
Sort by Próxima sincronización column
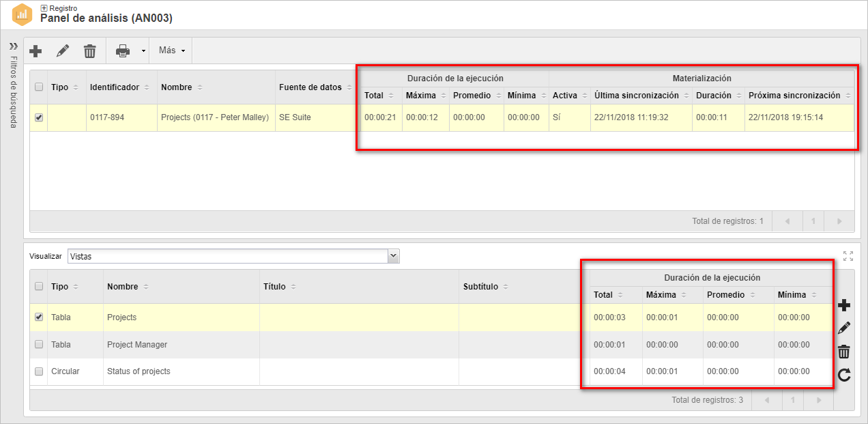click(799, 96)
